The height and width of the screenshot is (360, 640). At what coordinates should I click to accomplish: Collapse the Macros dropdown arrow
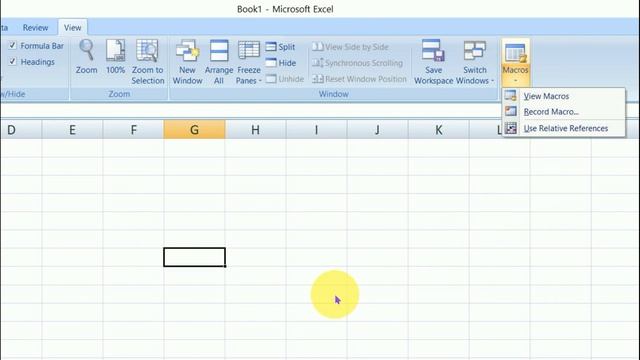pos(515,81)
